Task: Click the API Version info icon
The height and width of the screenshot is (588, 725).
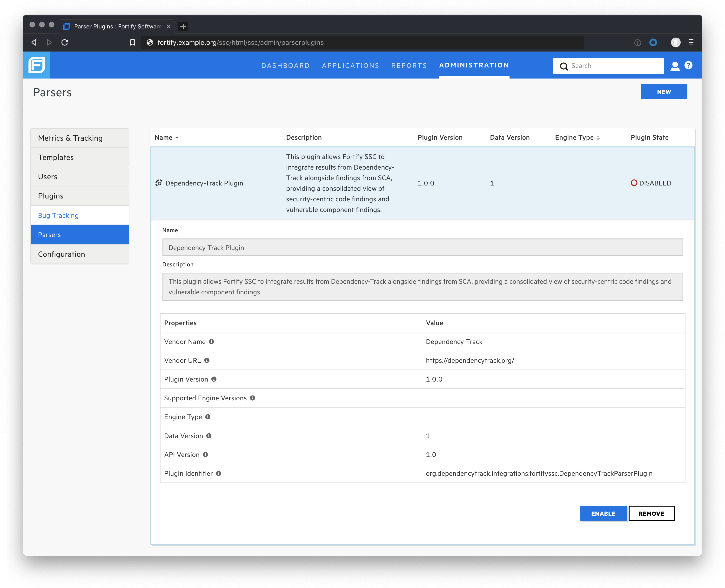Action: (x=205, y=455)
